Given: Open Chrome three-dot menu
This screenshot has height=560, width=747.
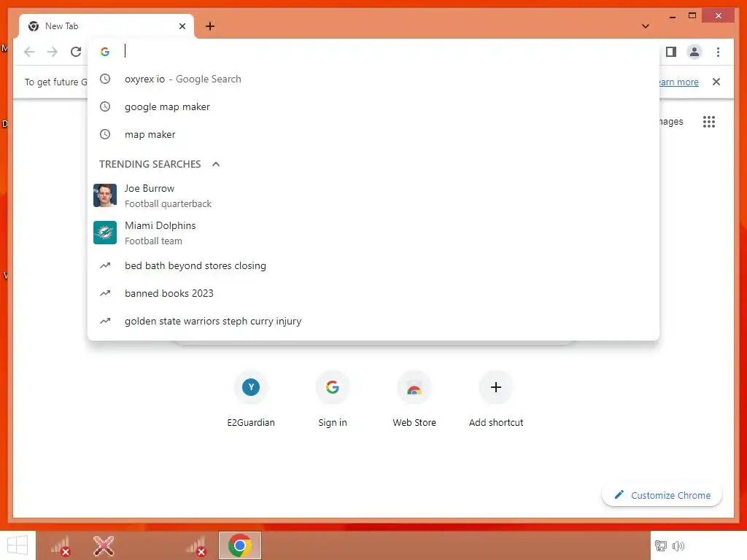Looking at the screenshot, I should [718, 52].
